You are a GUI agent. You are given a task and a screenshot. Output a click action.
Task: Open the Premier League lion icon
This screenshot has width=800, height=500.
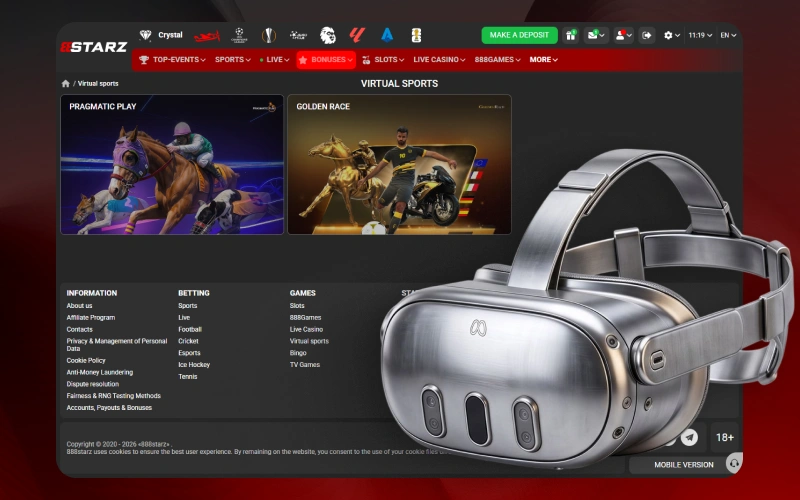point(328,35)
